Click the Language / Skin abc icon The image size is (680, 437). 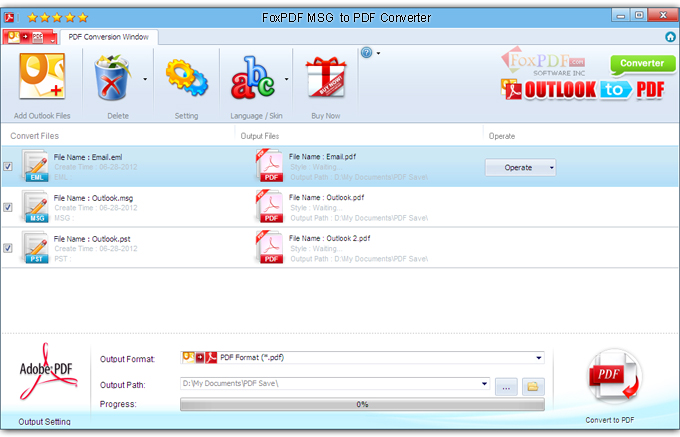coord(253,77)
